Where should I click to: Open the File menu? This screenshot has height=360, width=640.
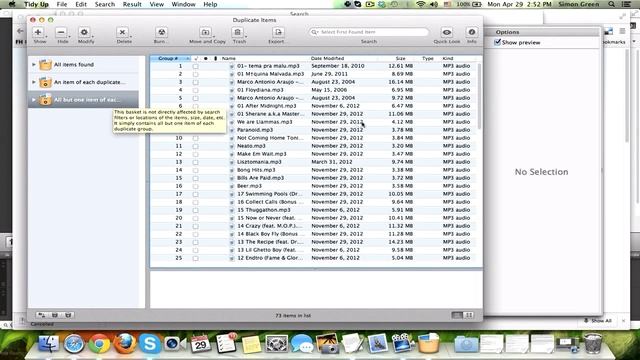[62, 4]
